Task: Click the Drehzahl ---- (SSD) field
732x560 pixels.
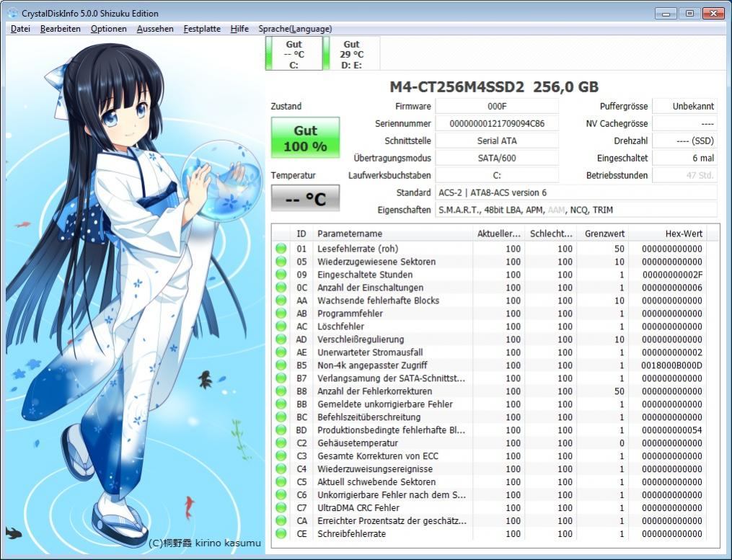Action: tap(684, 141)
